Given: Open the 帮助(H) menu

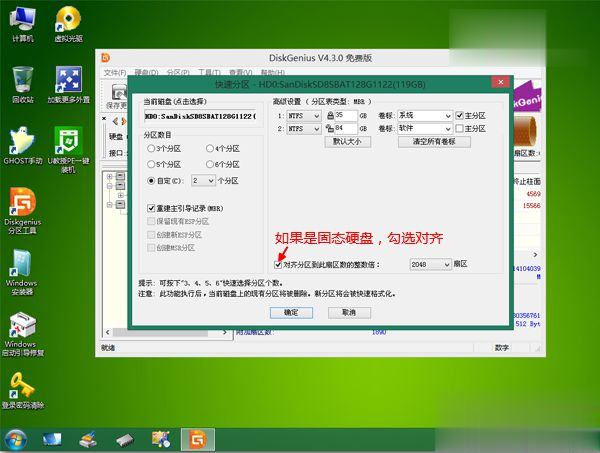Looking at the screenshot, I should click(x=272, y=72).
